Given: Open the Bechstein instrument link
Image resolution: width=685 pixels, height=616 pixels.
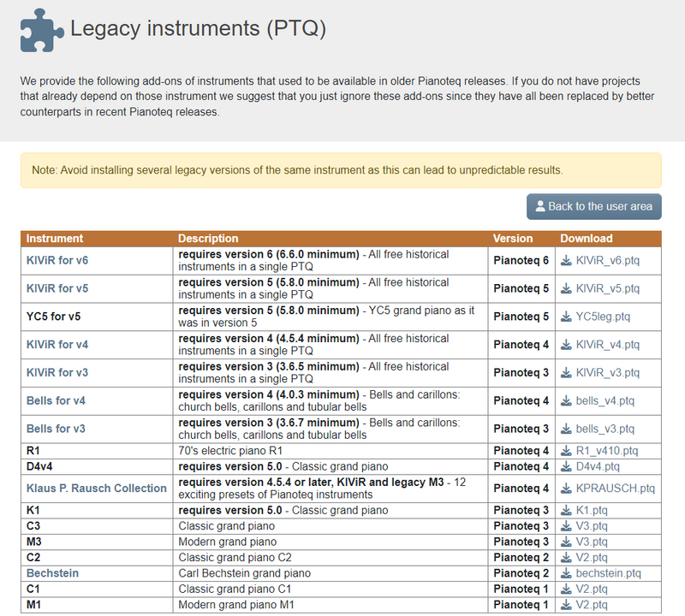Looking at the screenshot, I should pyautogui.click(x=52, y=573).
